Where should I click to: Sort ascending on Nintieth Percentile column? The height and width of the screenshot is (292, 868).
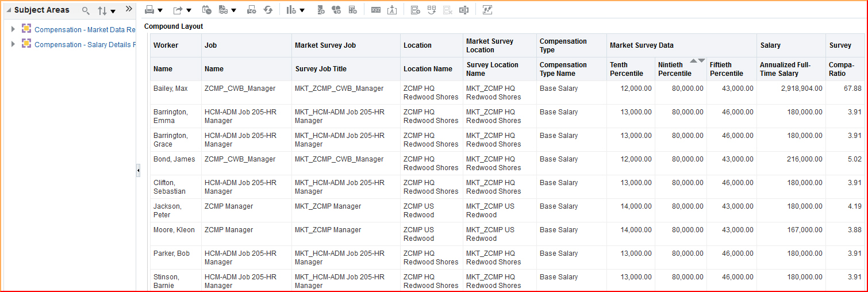pyautogui.click(x=694, y=60)
